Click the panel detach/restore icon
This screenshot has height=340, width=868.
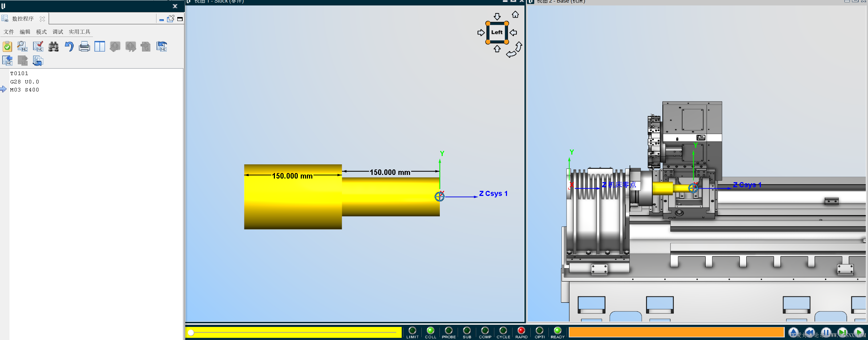tap(171, 19)
